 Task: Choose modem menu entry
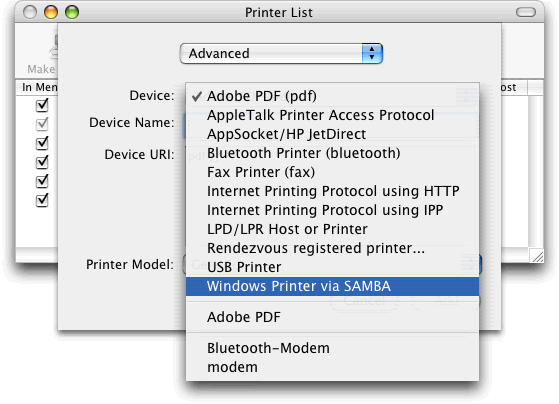click(332, 367)
